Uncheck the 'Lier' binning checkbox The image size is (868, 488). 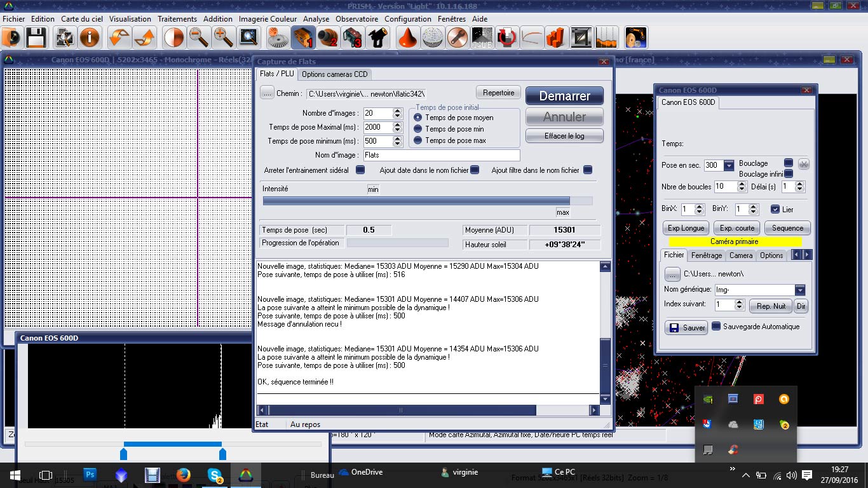[x=775, y=209]
